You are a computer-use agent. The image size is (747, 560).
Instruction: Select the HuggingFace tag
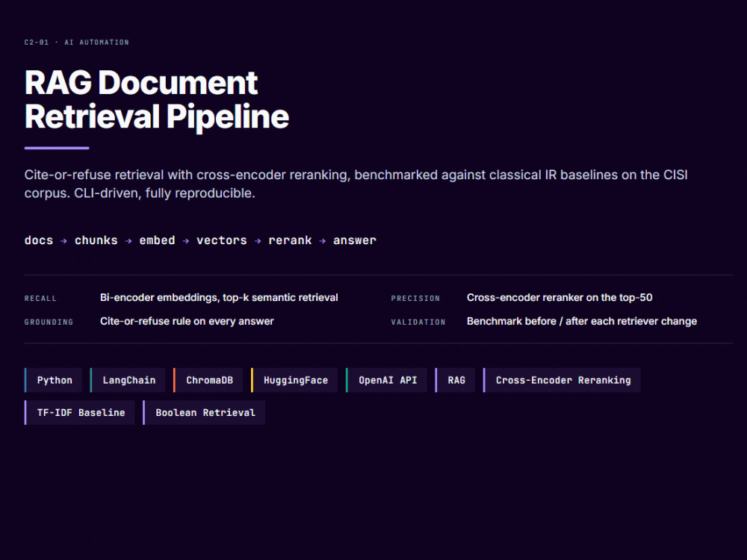point(294,380)
